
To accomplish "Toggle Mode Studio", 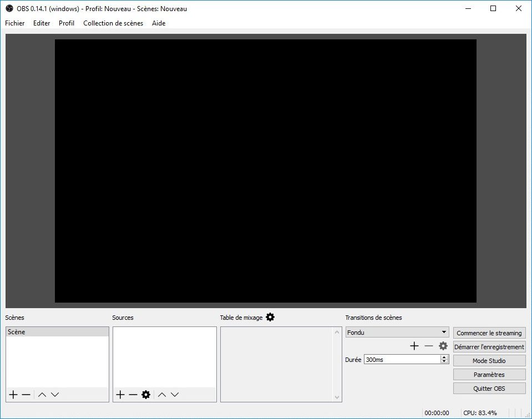I will click(489, 361).
